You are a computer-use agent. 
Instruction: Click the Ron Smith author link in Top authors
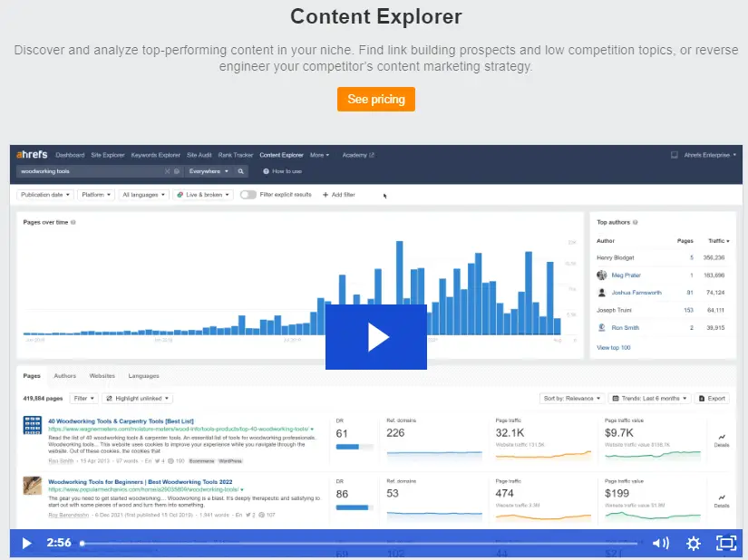coord(625,327)
